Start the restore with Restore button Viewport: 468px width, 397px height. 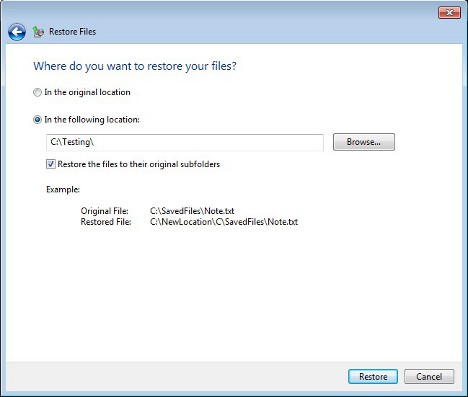point(373,377)
